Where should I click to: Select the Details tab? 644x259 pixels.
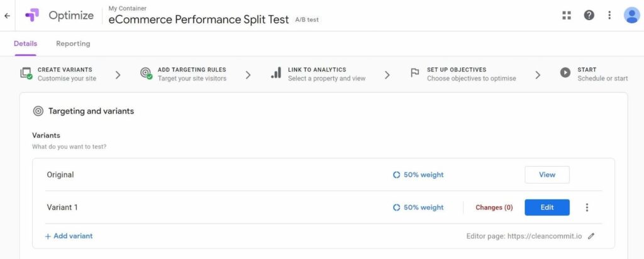[x=25, y=43]
